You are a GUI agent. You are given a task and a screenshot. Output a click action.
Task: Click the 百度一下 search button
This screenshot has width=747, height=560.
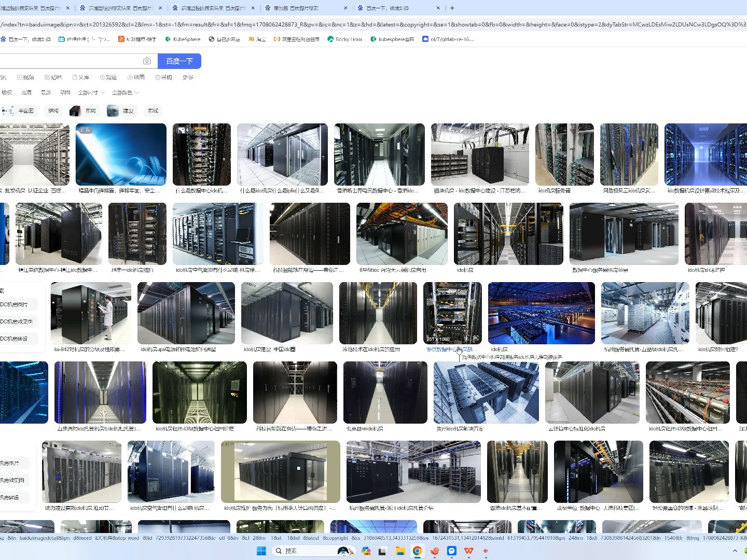tap(179, 61)
